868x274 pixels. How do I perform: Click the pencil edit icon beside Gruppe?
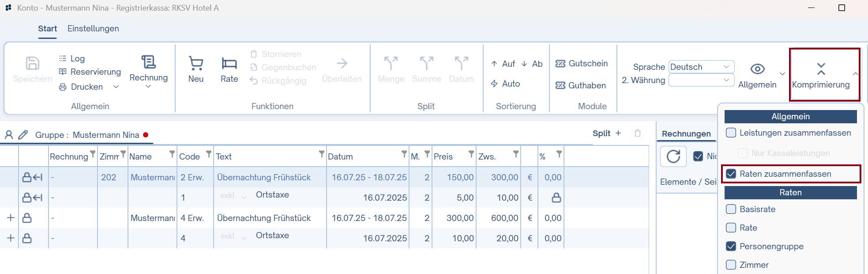(x=23, y=135)
